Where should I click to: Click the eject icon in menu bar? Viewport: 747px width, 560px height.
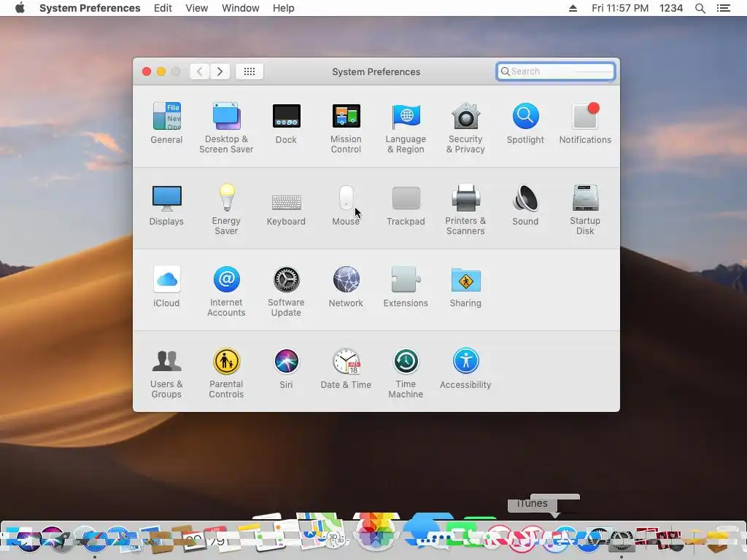573,8
